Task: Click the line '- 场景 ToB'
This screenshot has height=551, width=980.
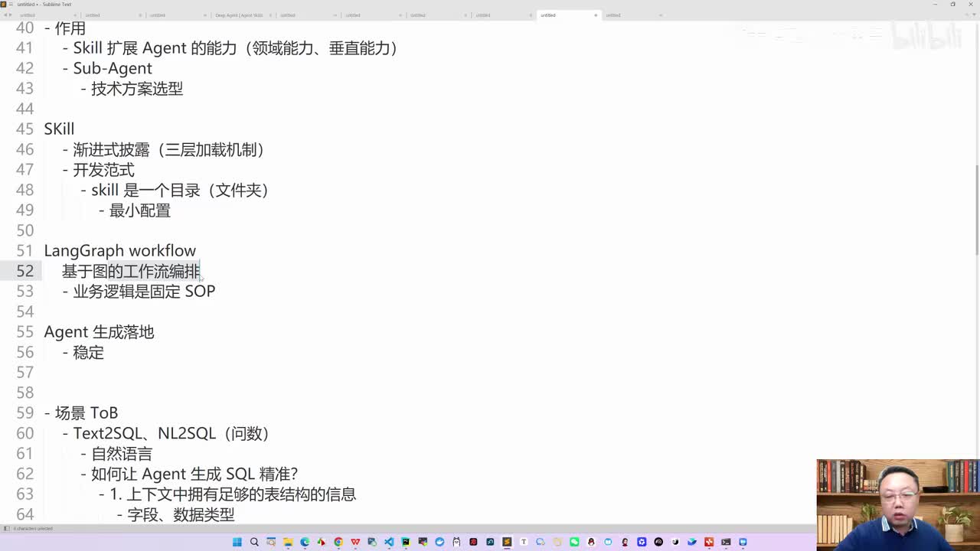Action: (81, 413)
